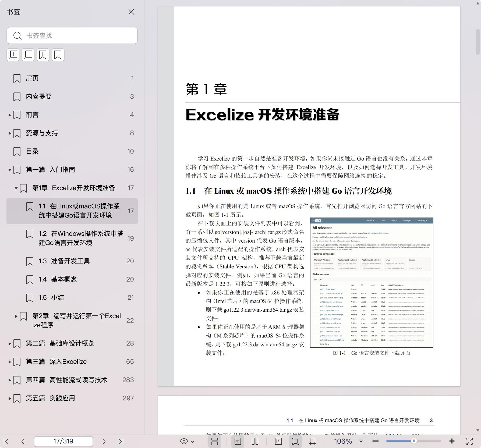Click the 图 1-1 Go 语言安装文件下载页面 caption

(x=372, y=353)
